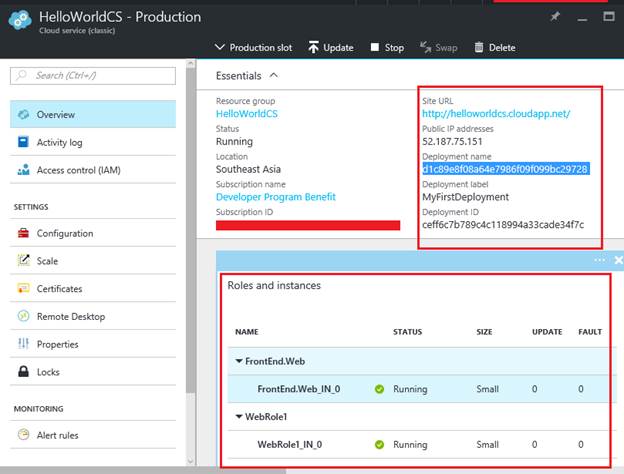624x474 pixels.
Task: Collapse the WebRole1 role group
Action: 239,417
